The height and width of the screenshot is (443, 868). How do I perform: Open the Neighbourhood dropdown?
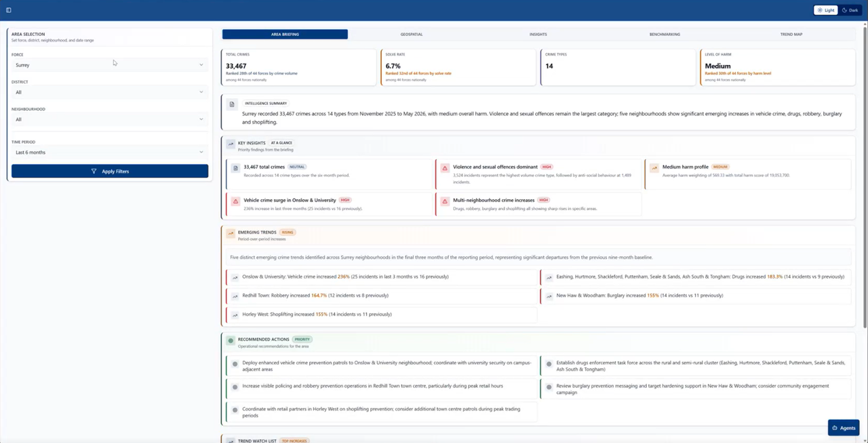point(109,119)
